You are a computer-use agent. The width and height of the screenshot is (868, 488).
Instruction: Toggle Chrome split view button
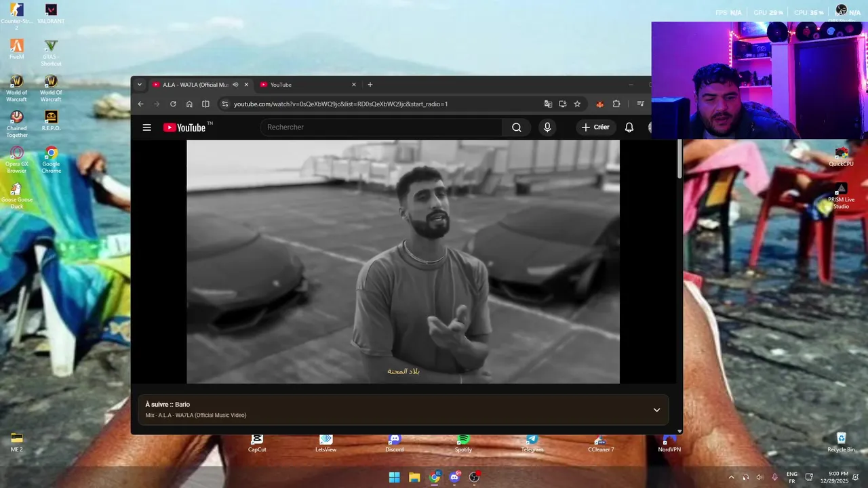[205, 104]
